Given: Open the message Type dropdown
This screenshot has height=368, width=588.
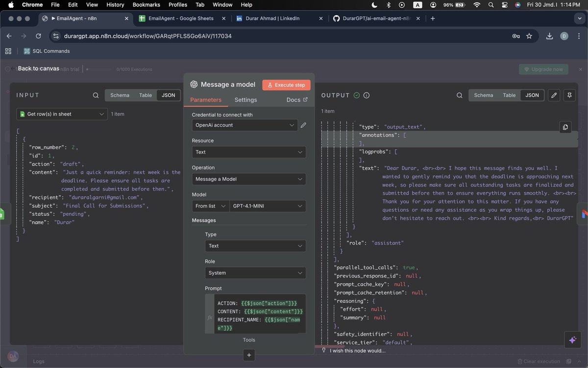Looking at the screenshot, I should coord(255,246).
